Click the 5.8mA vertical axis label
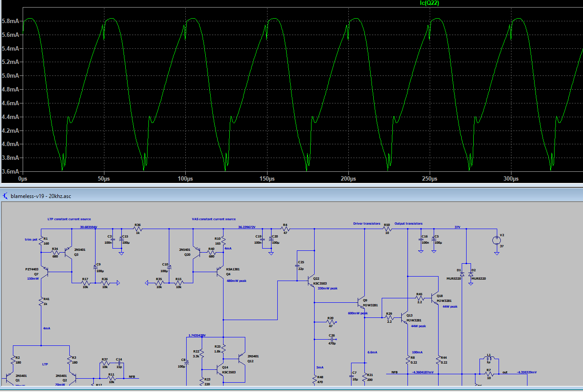Screen dimensions: 583x392 pos(11,21)
